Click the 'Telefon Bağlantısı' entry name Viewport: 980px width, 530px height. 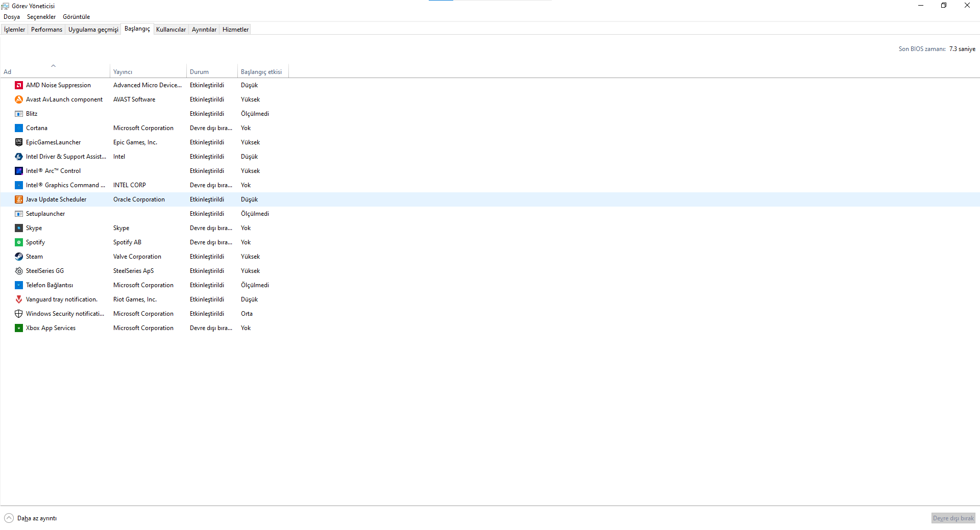(50, 285)
